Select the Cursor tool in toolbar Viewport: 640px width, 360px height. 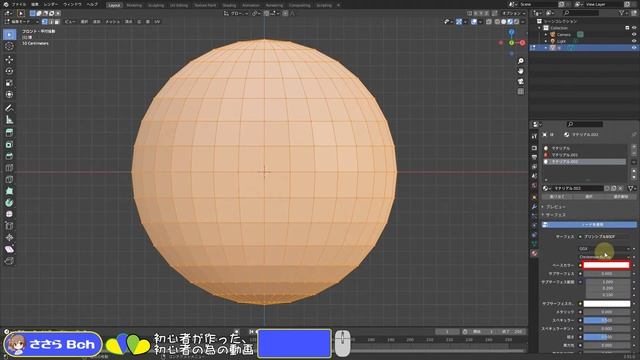(9, 47)
